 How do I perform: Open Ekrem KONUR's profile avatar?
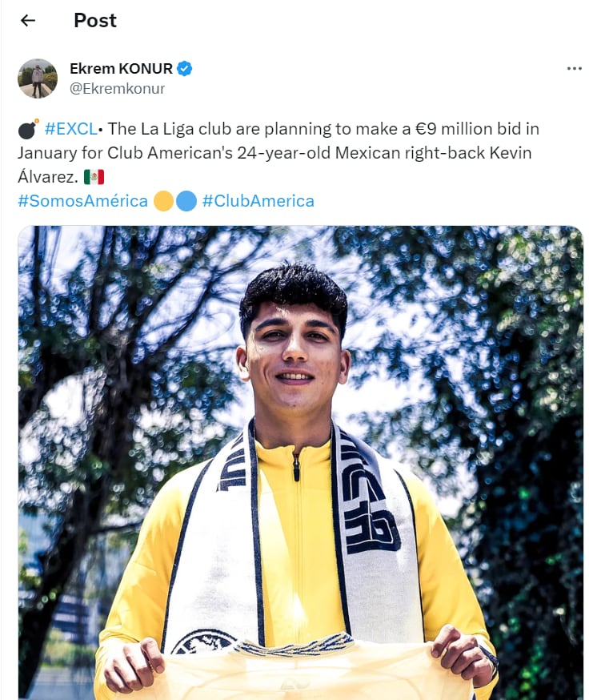38,78
